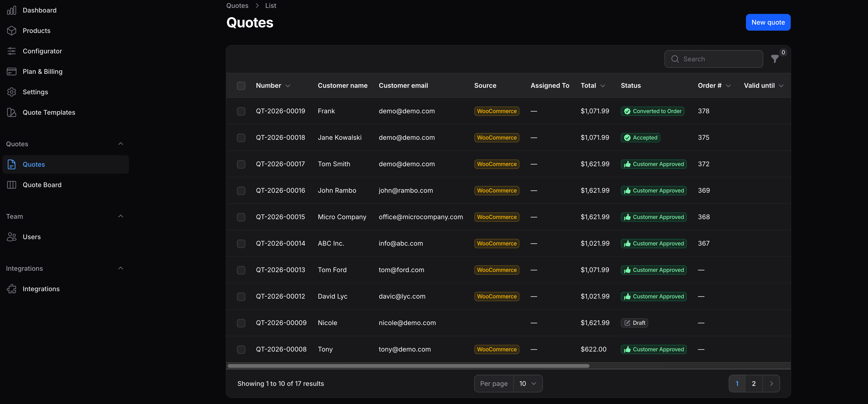Click the Settings gear icon
Image resolution: width=868 pixels, height=404 pixels.
pos(11,92)
